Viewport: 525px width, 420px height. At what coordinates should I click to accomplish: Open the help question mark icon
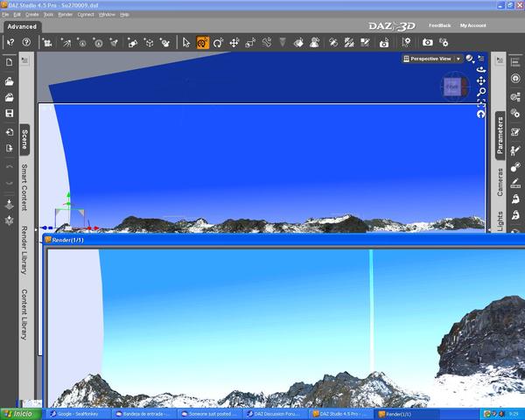point(26,43)
